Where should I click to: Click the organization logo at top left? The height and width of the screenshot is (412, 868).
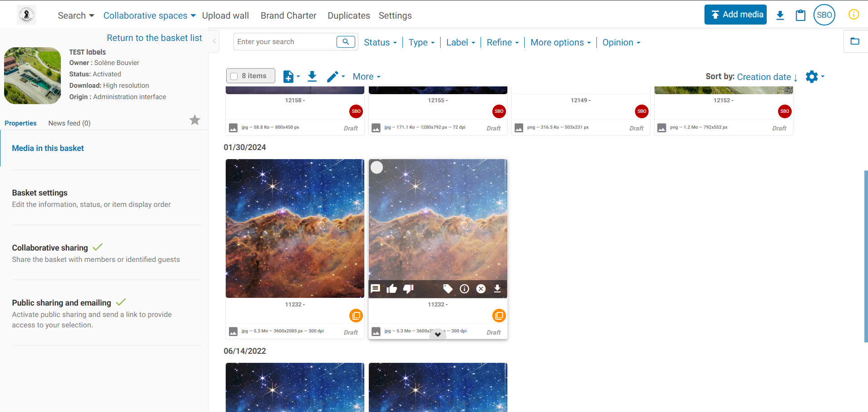[x=26, y=15]
